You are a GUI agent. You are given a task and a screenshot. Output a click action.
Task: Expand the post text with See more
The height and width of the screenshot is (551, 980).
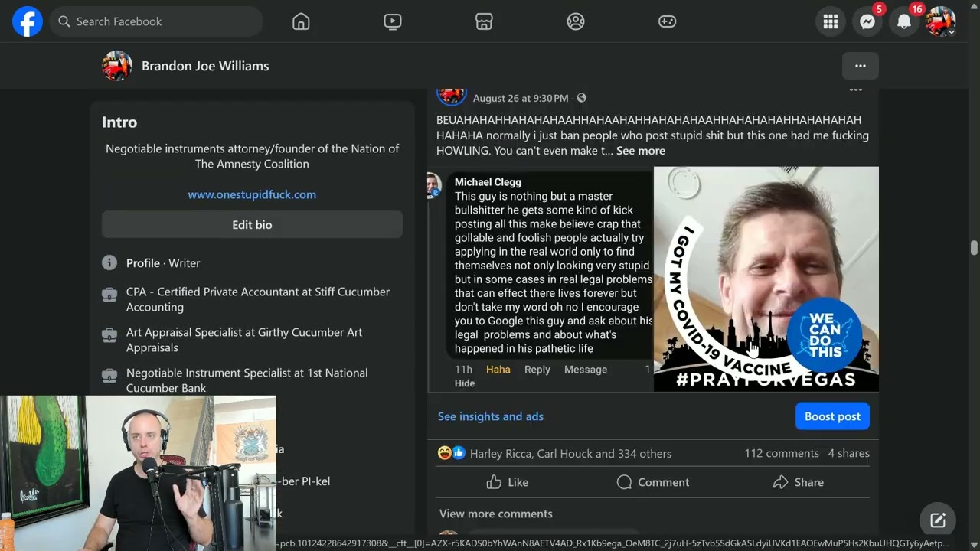[x=641, y=151]
